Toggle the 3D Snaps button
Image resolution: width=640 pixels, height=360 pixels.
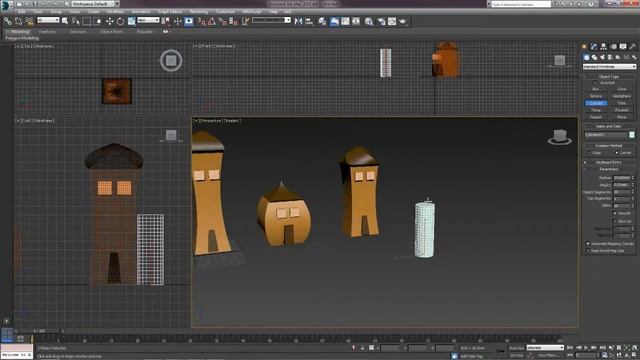[x=202, y=21]
